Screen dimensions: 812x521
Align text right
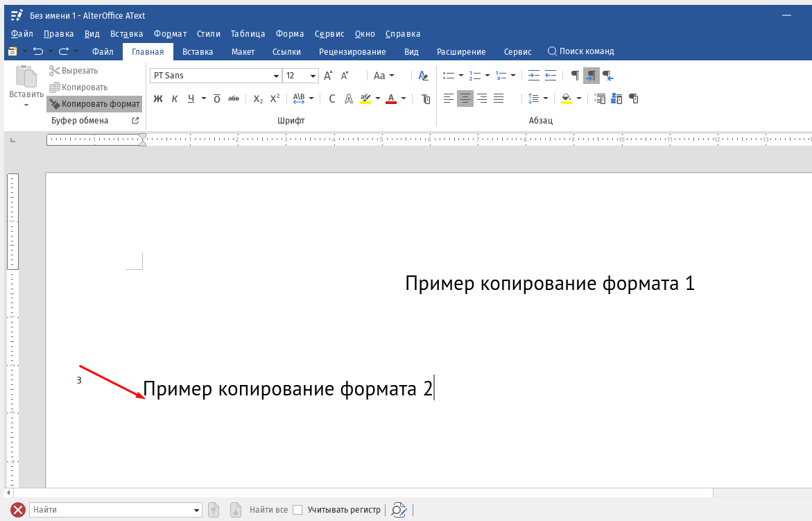click(x=482, y=99)
